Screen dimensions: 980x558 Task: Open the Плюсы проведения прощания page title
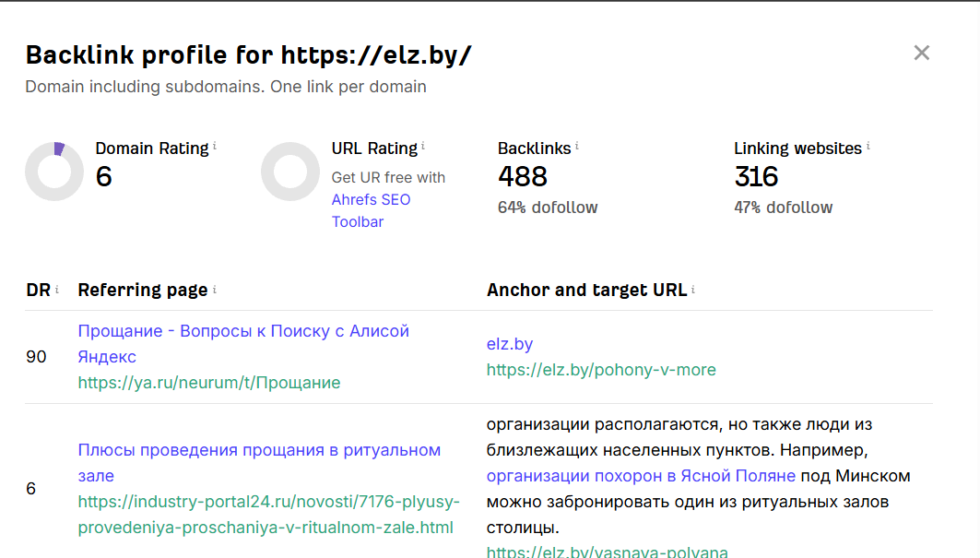pyautogui.click(x=259, y=462)
